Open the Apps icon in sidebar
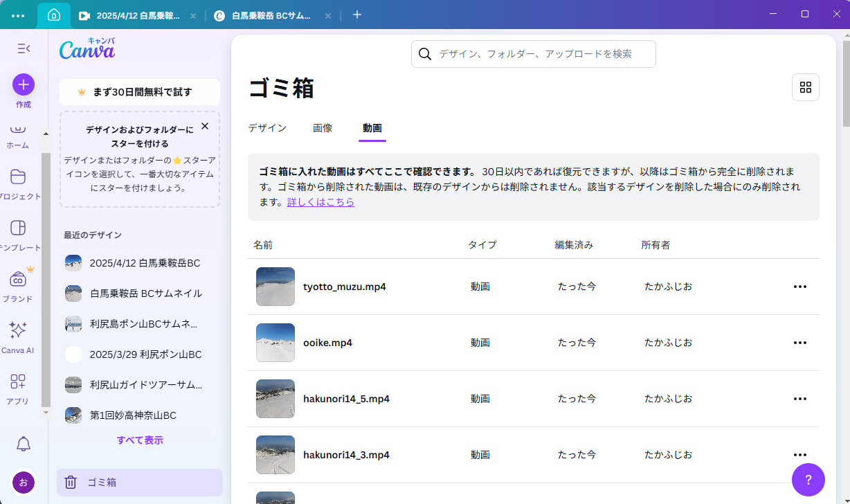 (x=18, y=382)
